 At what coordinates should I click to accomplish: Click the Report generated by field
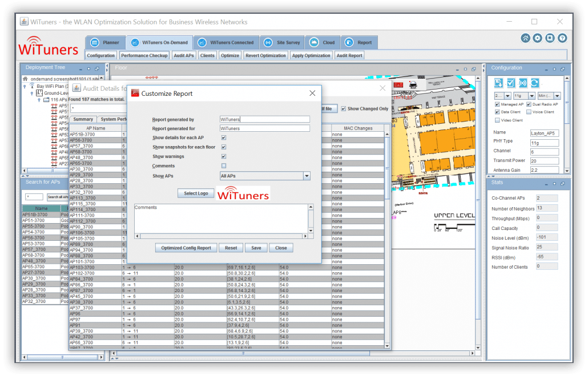tap(265, 119)
